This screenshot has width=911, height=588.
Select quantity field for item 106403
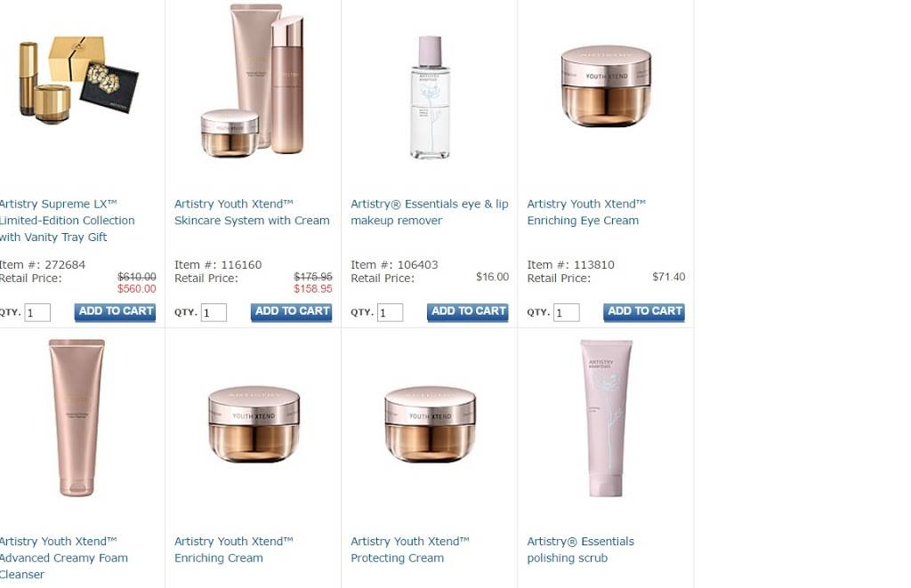(390, 312)
